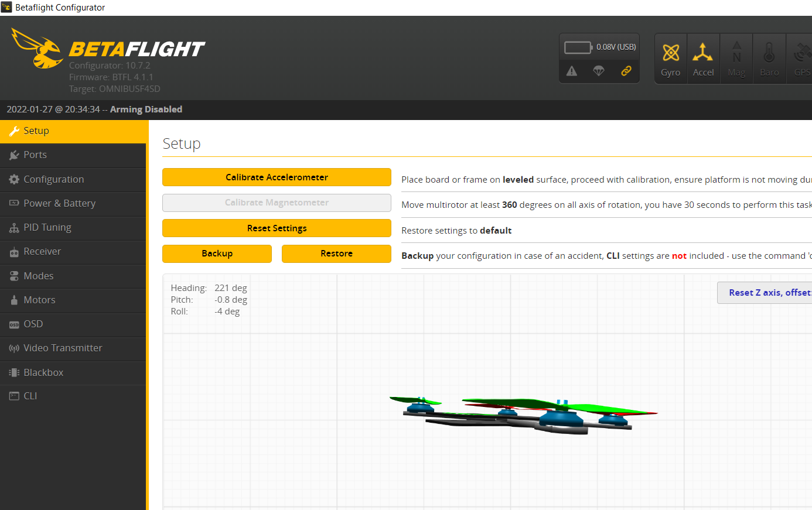812x510 pixels.
Task: Open the Receiver tab
Action: (x=73, y=252)
